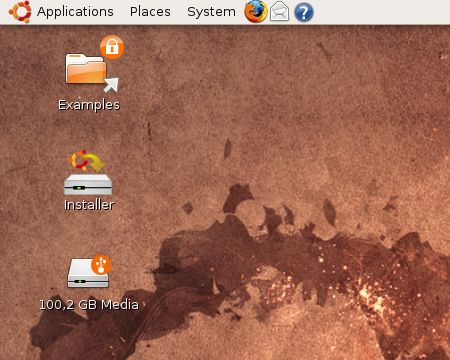This screenshot has height=360, width=450.
Task: Click the "Installer" label text
Action: tap(89, 205)
